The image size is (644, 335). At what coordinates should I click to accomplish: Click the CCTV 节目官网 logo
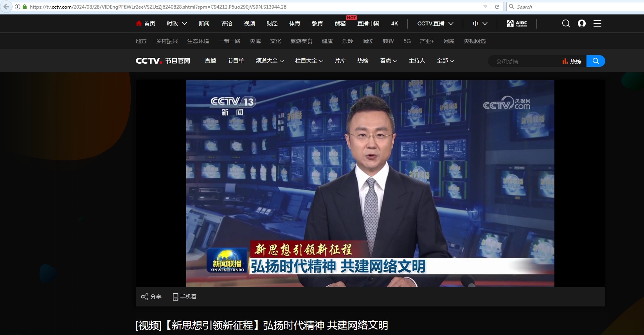163,61
